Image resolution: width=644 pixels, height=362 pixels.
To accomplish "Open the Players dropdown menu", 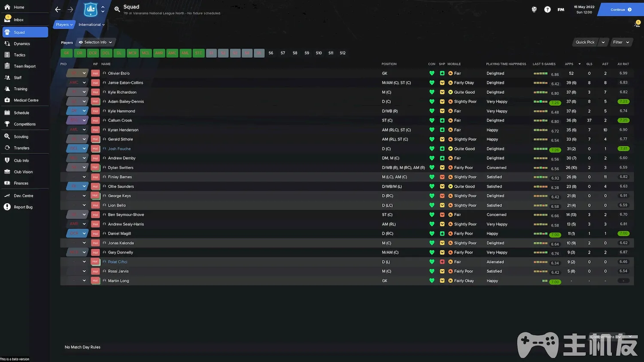I will click(x=64, y=25).
